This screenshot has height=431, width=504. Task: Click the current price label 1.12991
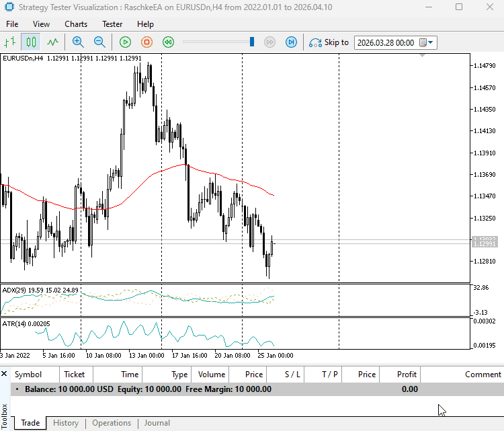485,244
